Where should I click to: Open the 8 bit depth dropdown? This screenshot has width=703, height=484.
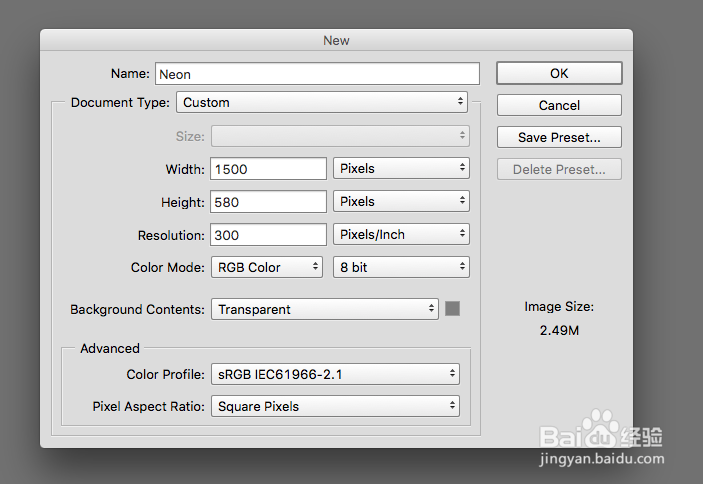[401, 267]
